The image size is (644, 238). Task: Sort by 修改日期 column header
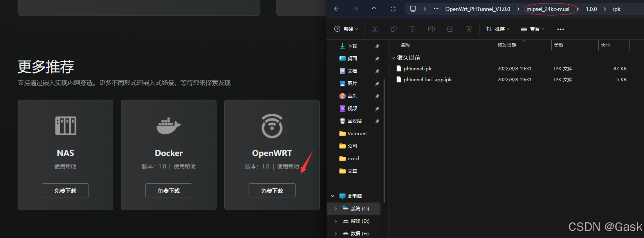[x=507, y=45]
